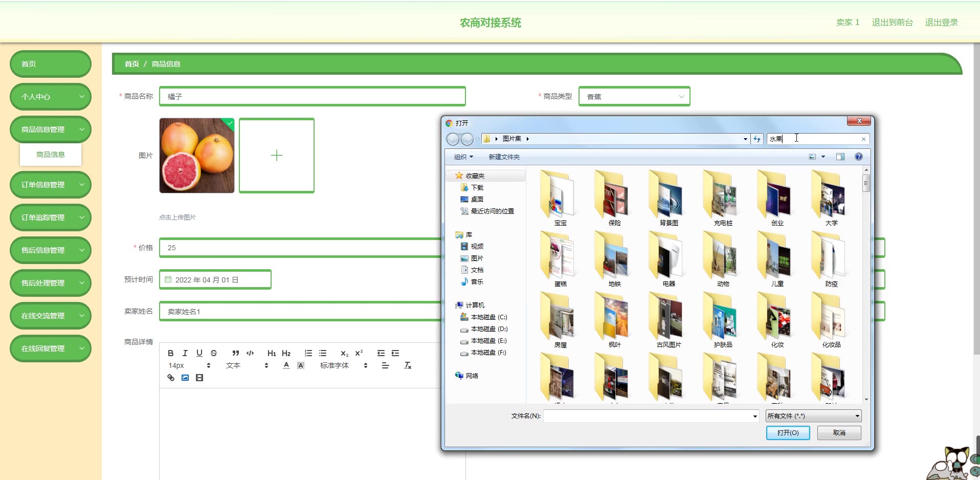Toggle the preview pane button

point(840,157)
